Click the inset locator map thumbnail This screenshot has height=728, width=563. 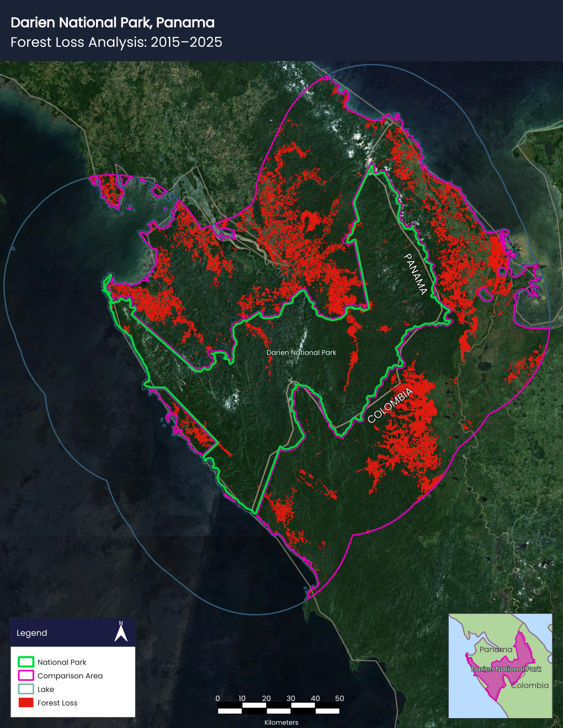[x=500, y=666]
